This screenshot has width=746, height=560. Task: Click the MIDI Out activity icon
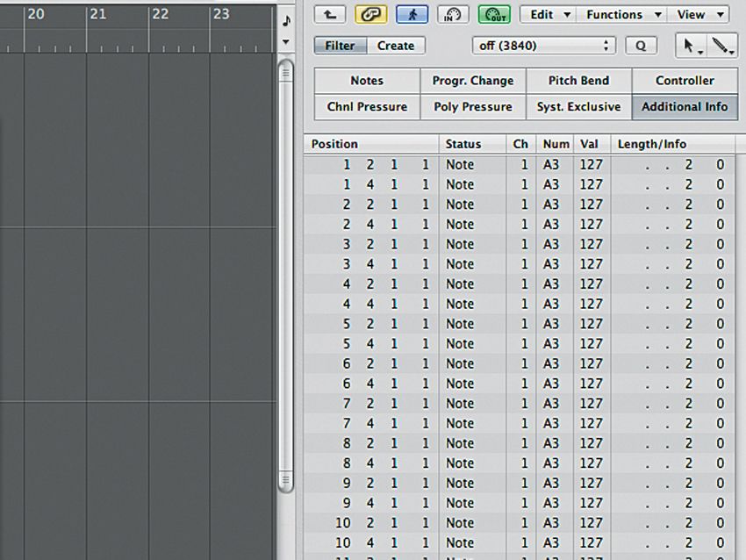(494, 14)
